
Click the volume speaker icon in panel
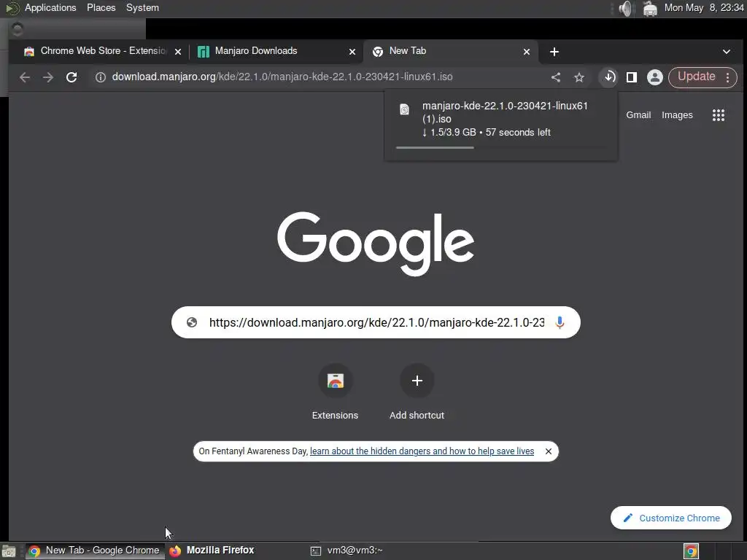click(625, 8)
